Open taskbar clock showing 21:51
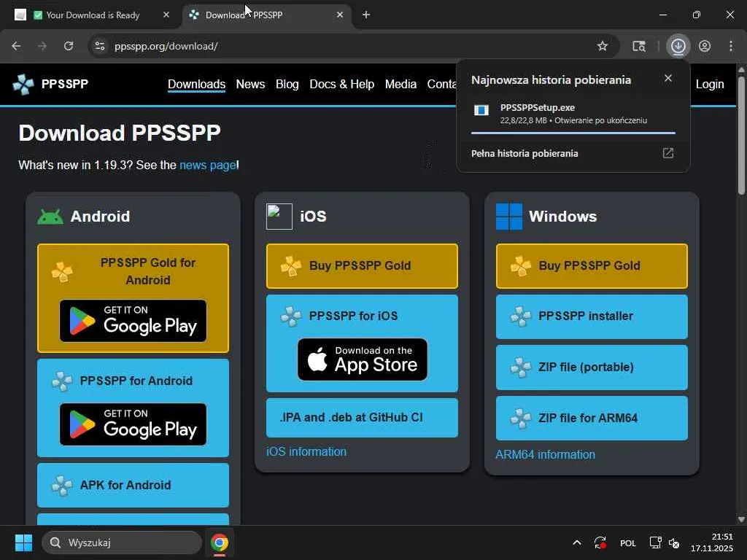Image resolution: width=747 pixels, height=560 pixels. (x=712, y=542)
